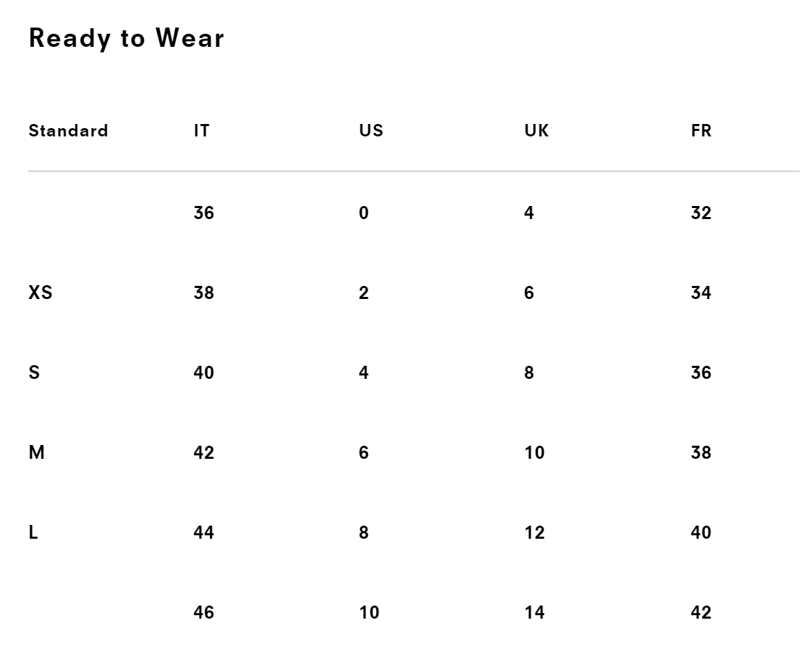Select the M standard size label

click(x=37, y=453)
